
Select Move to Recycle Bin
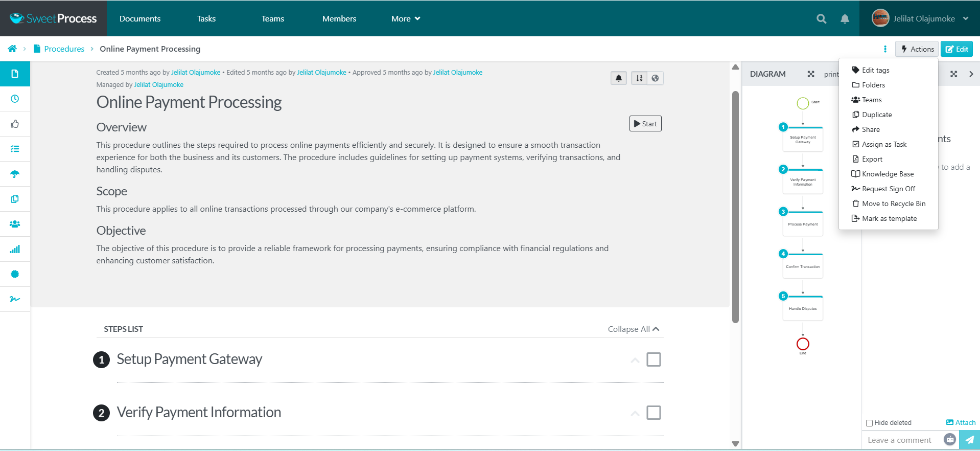[888, 204]
